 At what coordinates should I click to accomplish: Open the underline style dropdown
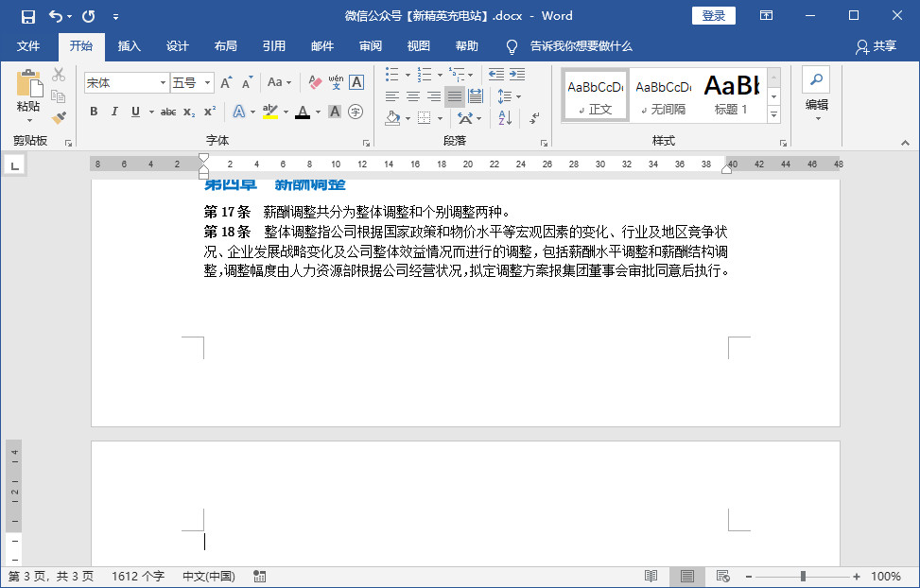[x=151, y=112]
